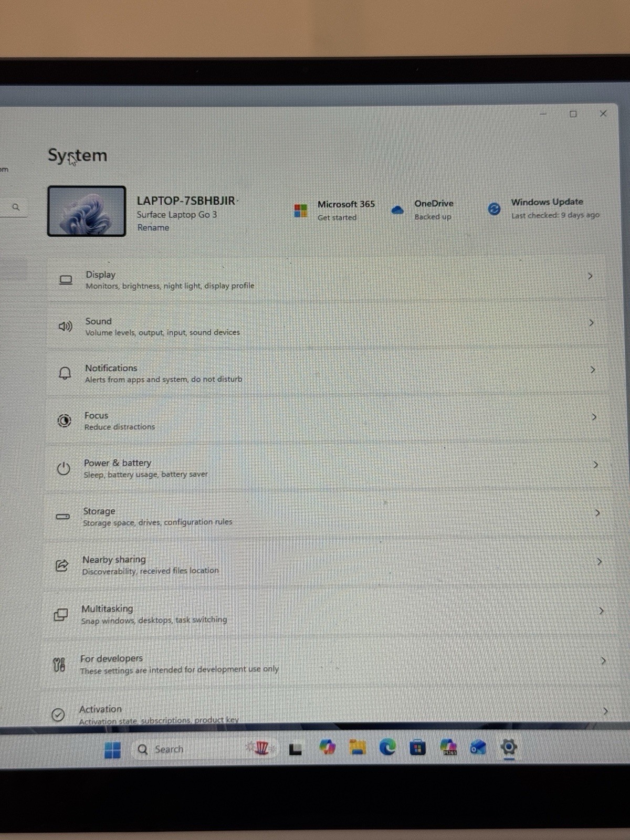Click 'Surface Laptop Go 3' model text
Viewport: 630px width, 840px height.
click(x=177, y=215)
